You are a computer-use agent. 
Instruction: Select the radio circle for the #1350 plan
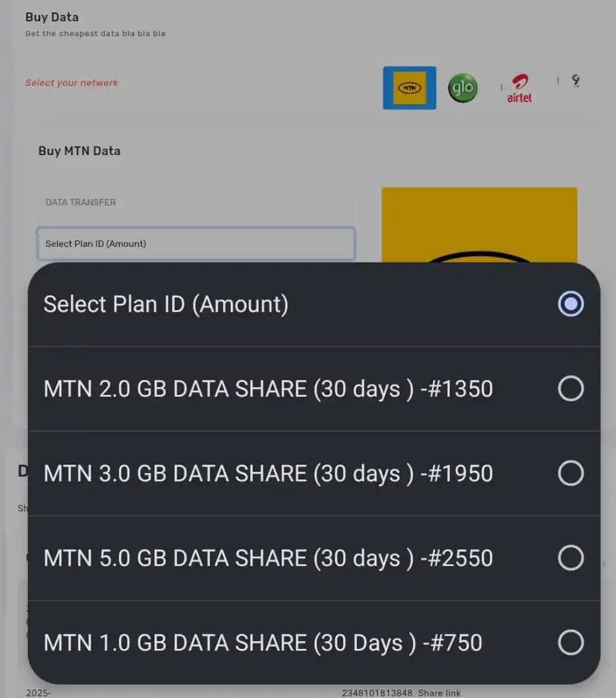click(571, 388)
